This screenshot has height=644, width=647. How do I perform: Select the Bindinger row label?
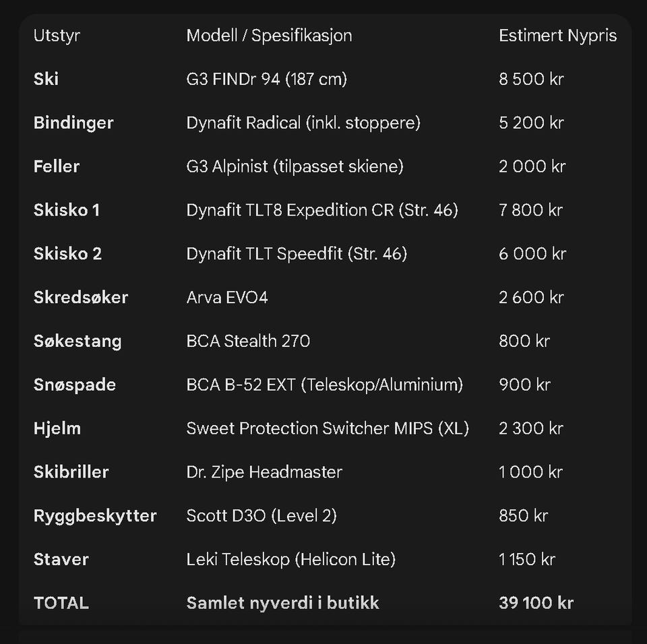(x=73, y=123)
